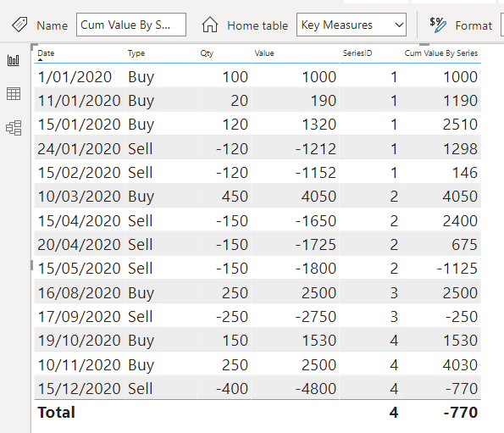
Task: Open the Report view from sidebar
Action: point(14,60)
